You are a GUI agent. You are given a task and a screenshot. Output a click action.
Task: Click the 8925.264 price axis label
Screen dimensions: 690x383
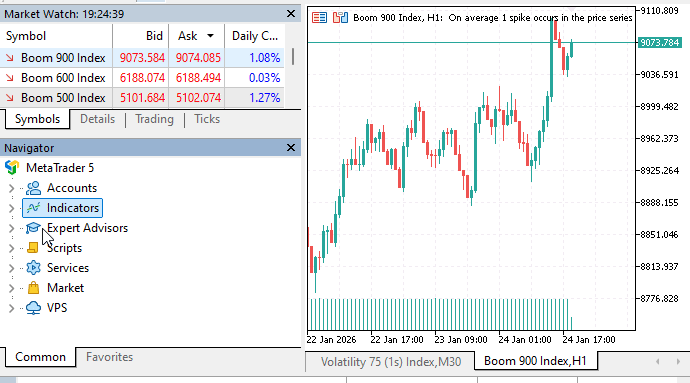coord(660,171)
